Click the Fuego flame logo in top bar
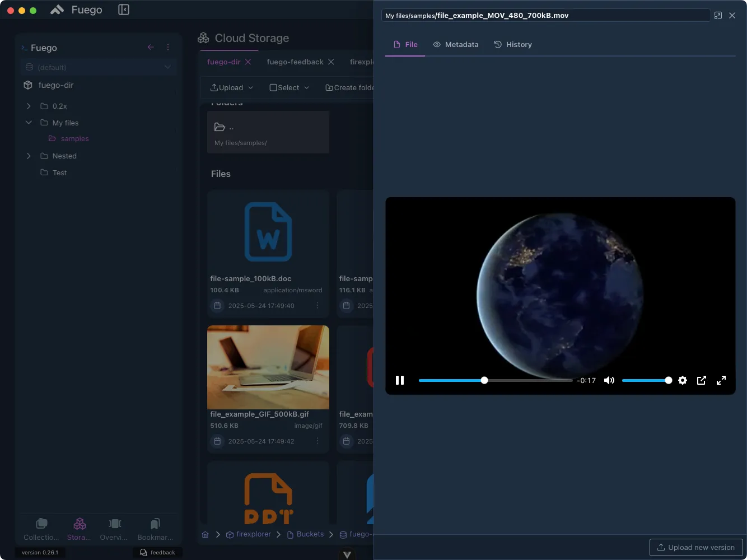 coord(56,9)
